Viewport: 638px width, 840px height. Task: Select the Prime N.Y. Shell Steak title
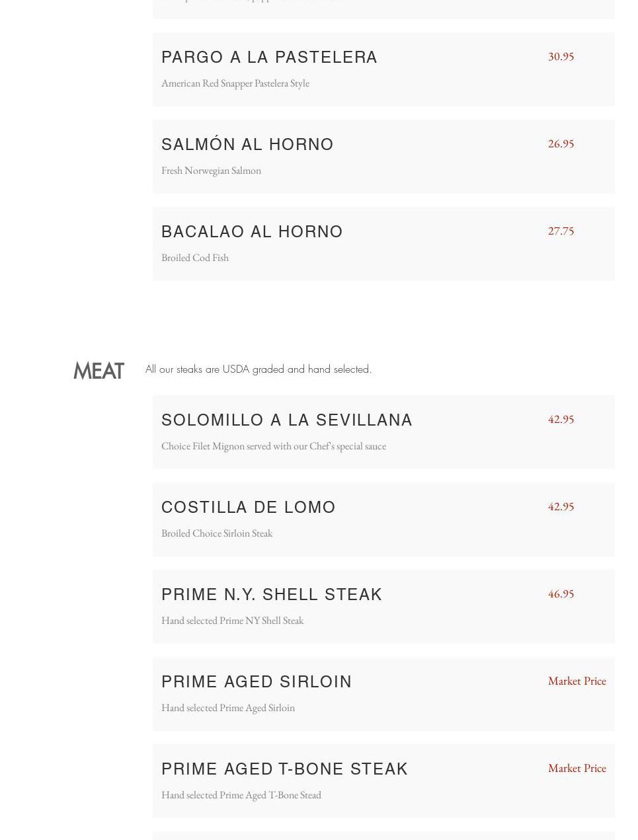tap(272, 595)
